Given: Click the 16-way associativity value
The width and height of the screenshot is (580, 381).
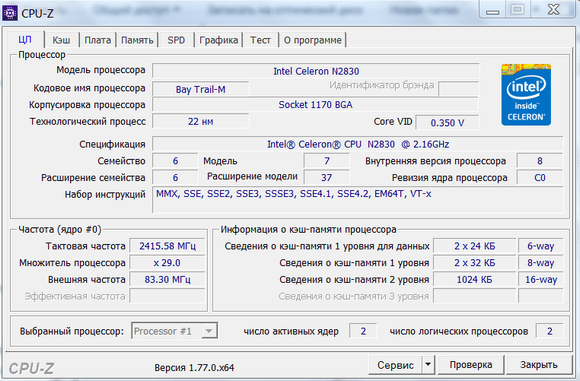Looking at the screenshot, I should pos(540,279).
